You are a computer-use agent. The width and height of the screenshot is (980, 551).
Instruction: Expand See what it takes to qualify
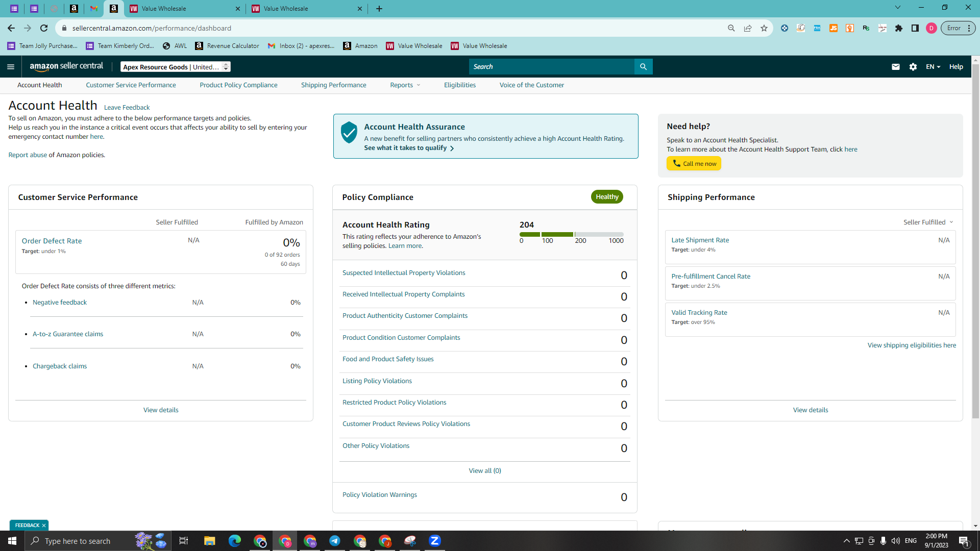point(409,148)
